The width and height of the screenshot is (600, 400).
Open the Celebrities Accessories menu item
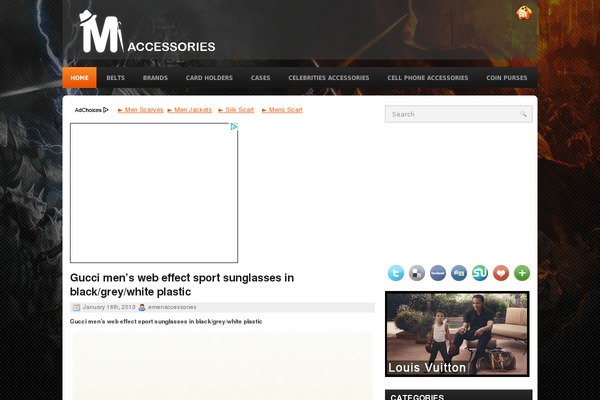(x=329, y=78)
